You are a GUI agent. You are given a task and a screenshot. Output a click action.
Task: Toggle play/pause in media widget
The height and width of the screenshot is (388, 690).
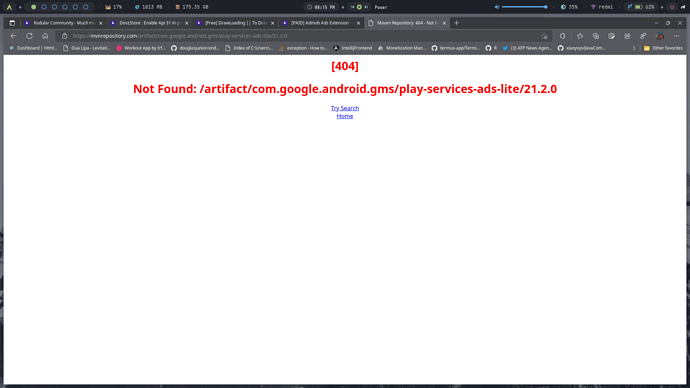tap(359, 7)
